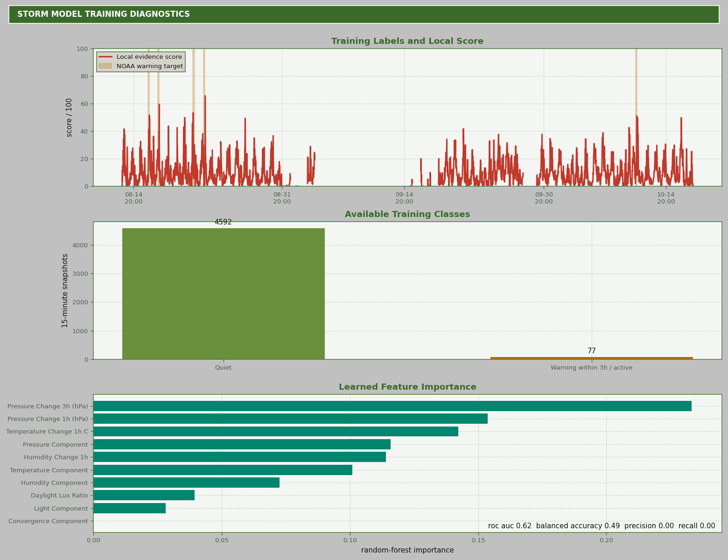Image resolution: width=728 pixels, height=560 pixels.
Task: Click the 'Pressure Change 3h (hPa)' feature label
Action: click(48, 406)
